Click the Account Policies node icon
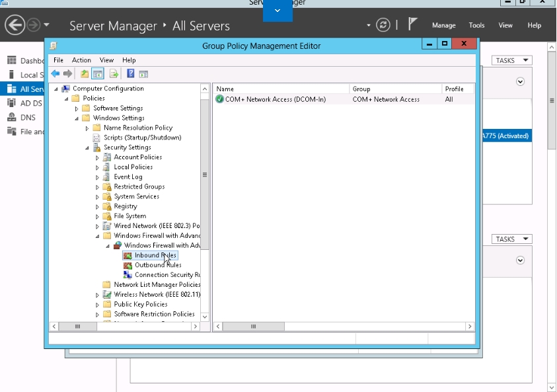557x392 pixels. 106,157
